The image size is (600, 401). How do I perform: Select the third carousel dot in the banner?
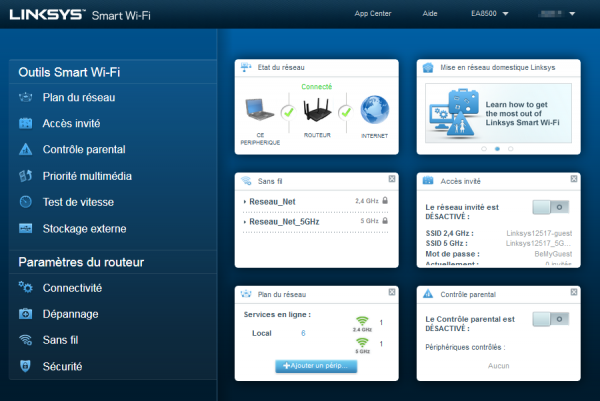coord(510,148)
